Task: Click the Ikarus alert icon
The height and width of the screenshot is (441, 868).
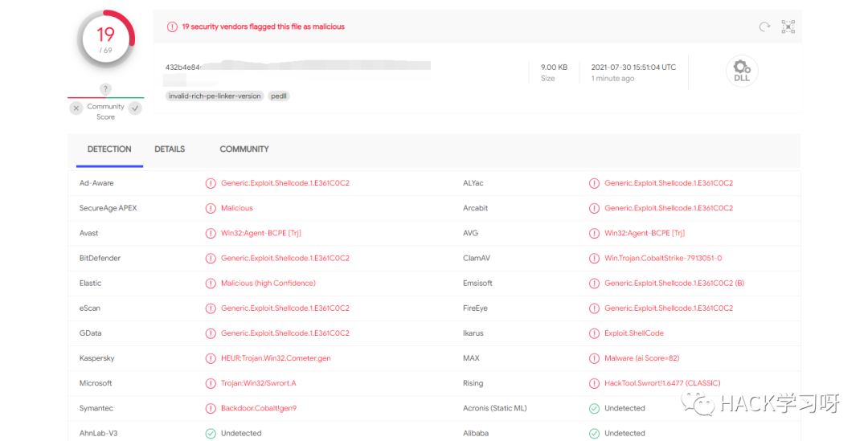Action: pos(594,333)
